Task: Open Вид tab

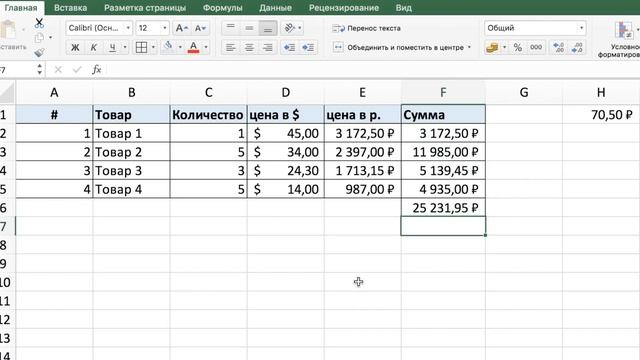Action: [404, 8]
